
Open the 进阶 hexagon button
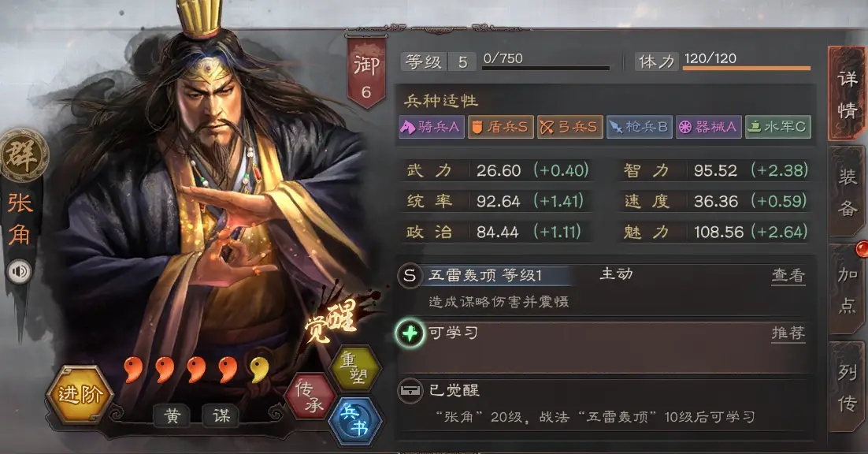click(80, 395)
